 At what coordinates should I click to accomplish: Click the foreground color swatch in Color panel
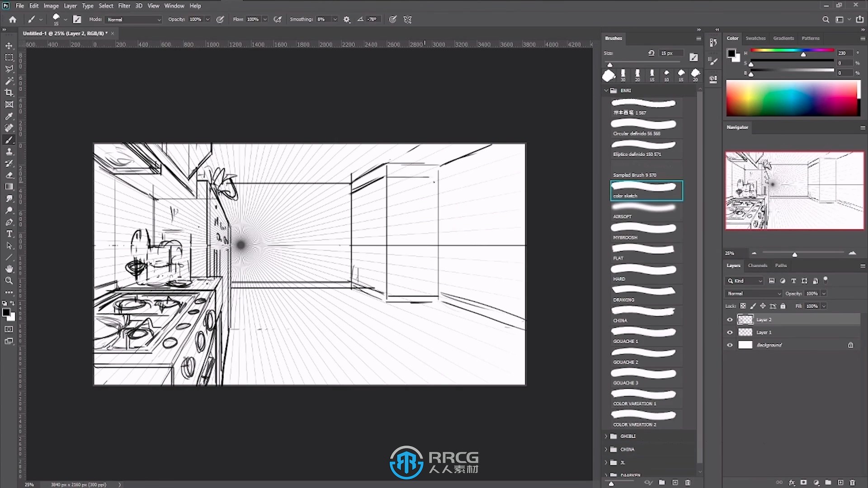(731, 53)
